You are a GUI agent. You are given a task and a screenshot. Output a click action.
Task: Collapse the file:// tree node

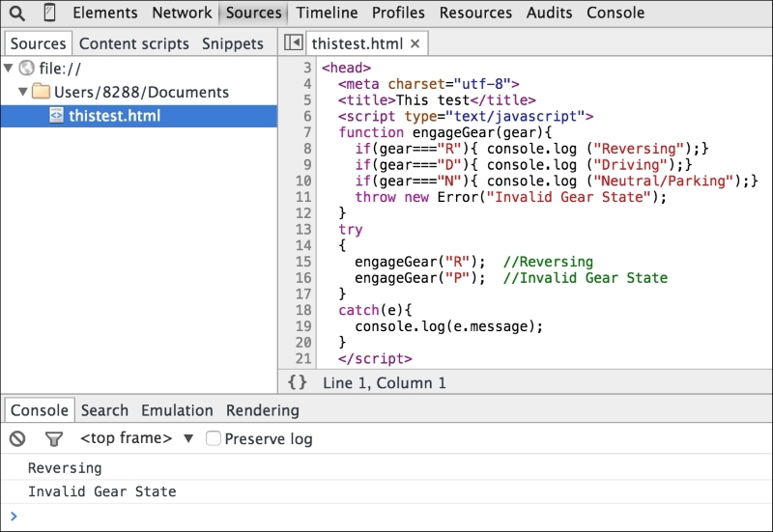(x=9, y=68)
